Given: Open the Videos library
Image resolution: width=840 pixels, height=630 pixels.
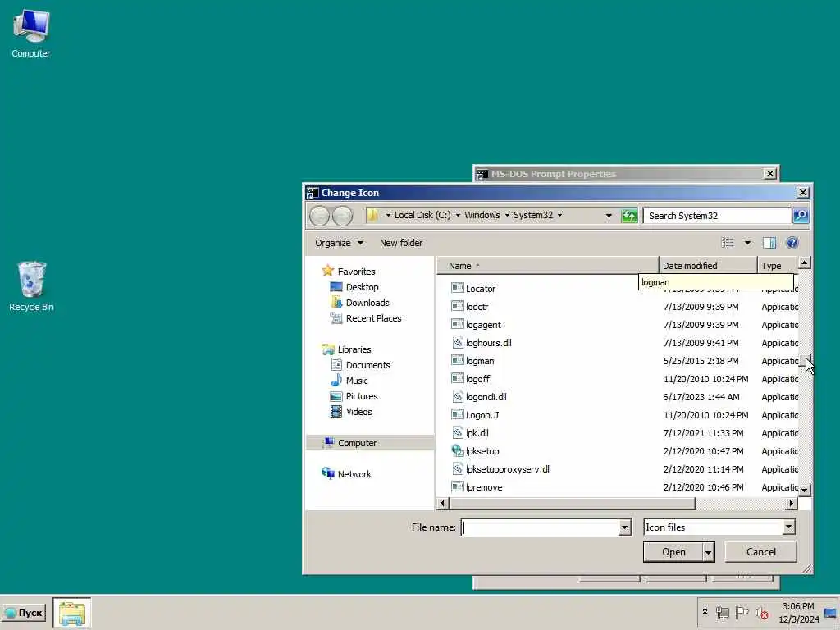Looking at the screenshot, I should [x=358, y=412].
